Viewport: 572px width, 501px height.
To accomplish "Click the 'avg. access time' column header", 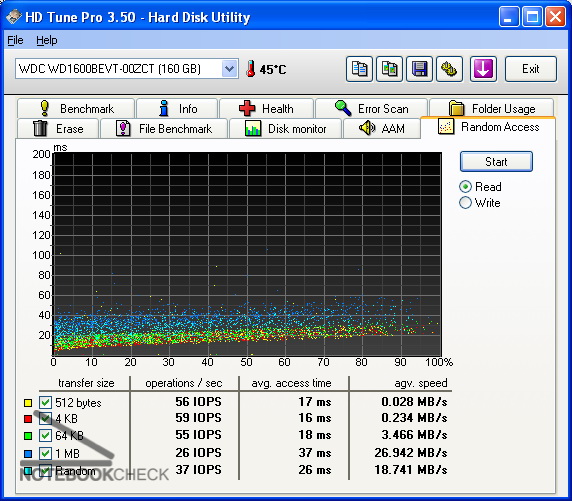I will 291,383.
